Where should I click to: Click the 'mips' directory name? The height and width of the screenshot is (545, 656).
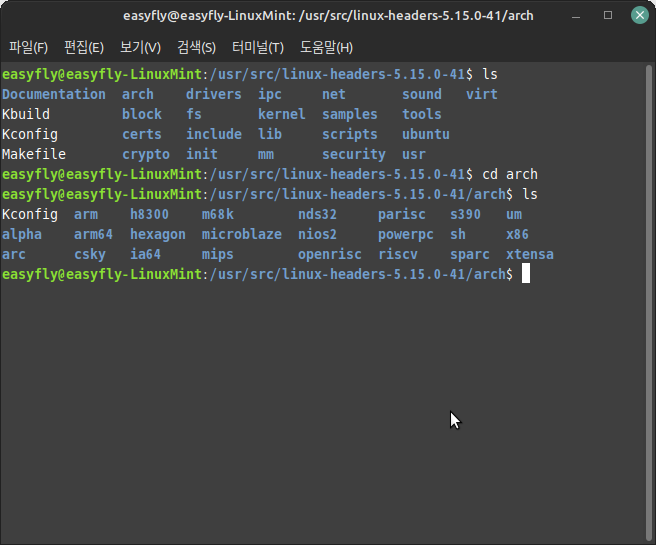click(218, 254)
